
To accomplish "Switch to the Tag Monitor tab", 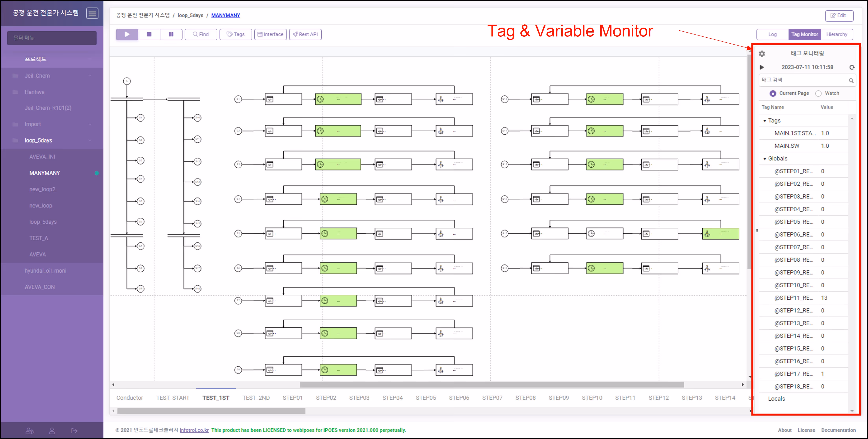I will (x=805, y=34).
